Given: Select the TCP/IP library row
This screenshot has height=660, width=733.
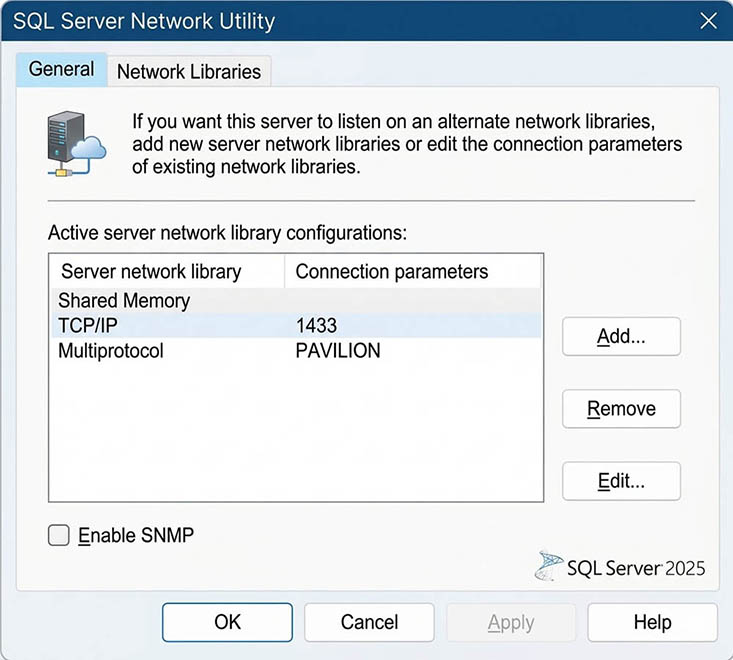Looking at the screenshot, I should [x=296, y=325].
